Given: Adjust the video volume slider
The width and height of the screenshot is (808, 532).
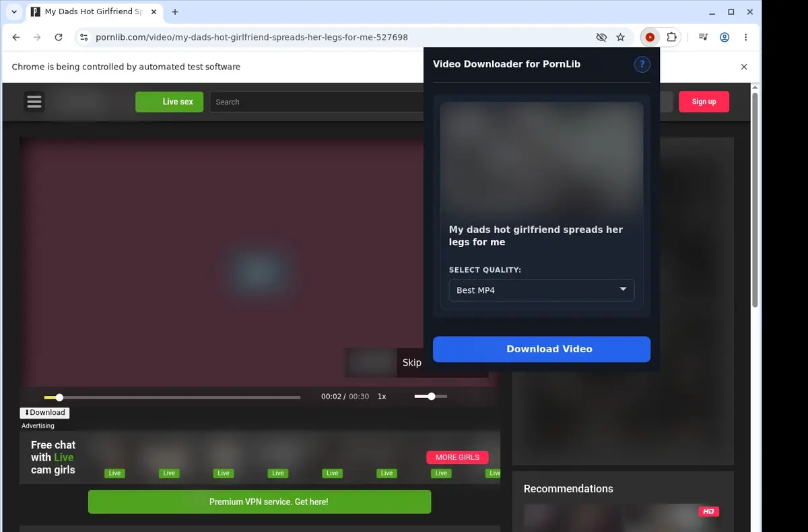Looking at the screenshot, I should click(431, 397).
